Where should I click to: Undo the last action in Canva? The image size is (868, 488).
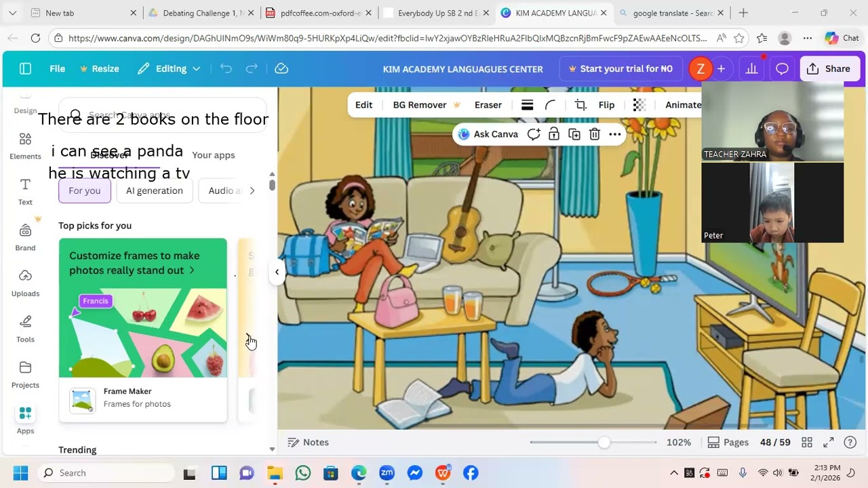pos(226,68)
